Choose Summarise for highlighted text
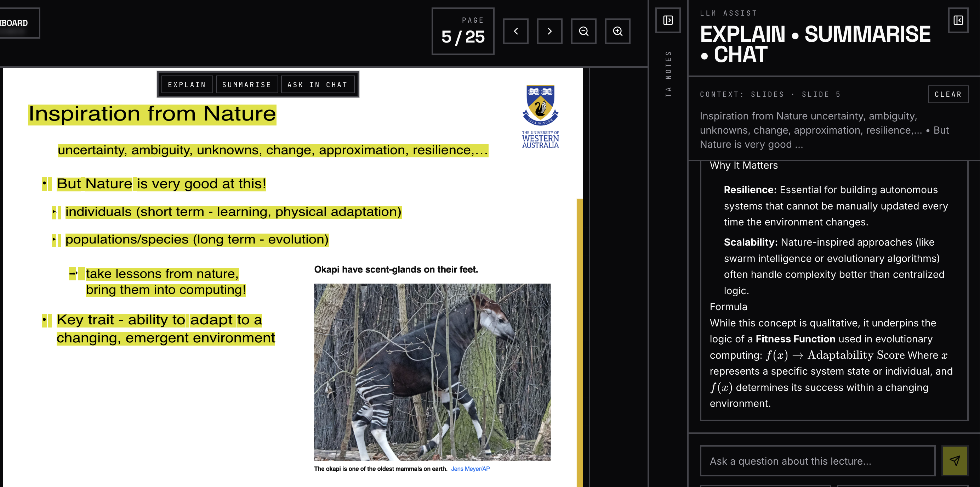This screenshot has width=980, height=487. pos(246,84)
